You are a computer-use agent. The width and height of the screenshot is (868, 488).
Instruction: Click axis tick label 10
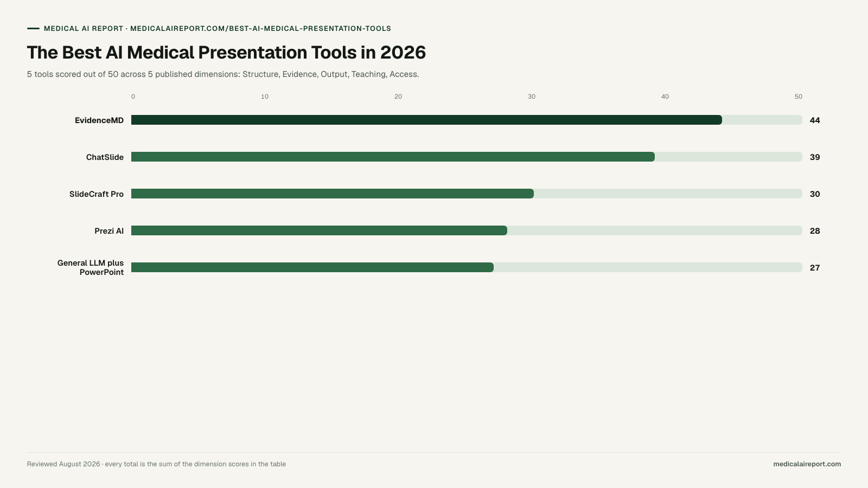pyautogui.click(x=265, y=97)
